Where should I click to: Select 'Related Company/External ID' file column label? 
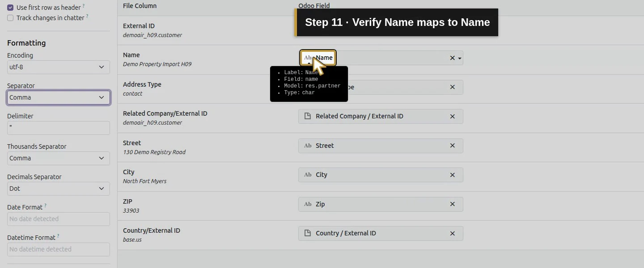click(x=165, y=113)
